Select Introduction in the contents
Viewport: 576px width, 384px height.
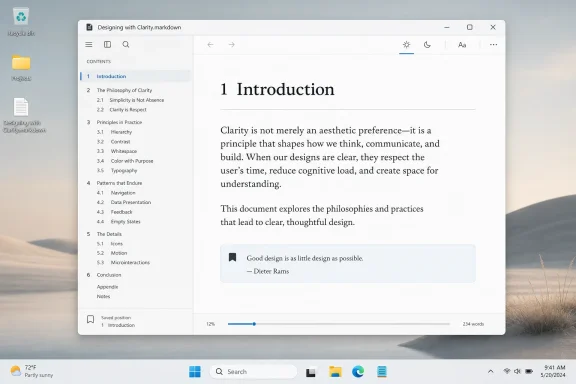click(136, 76)
